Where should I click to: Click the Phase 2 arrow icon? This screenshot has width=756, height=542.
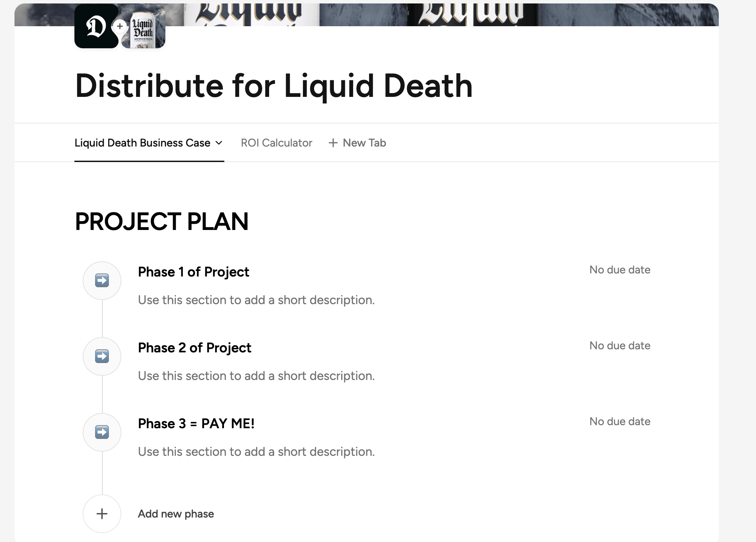(x=102, y=356)
